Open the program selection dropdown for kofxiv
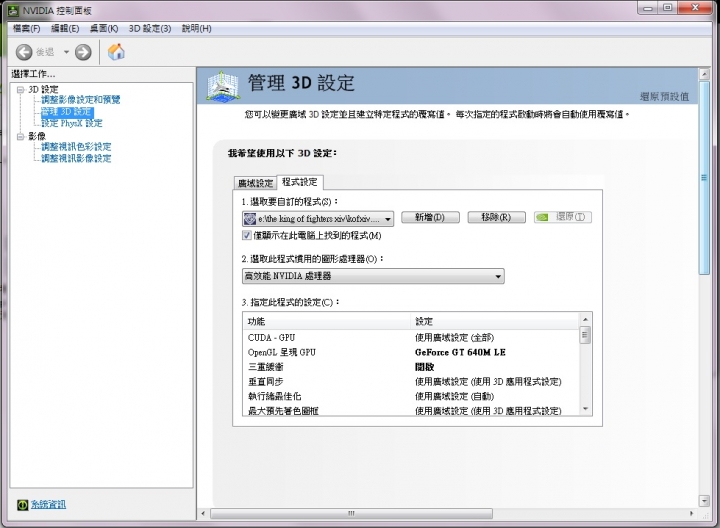The width and height of the screenshot is (720, 528). click(318, 219)
